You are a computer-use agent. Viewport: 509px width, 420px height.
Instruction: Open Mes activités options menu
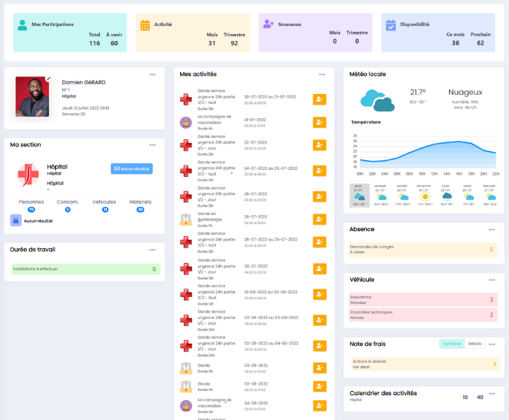tap(322, 75)
